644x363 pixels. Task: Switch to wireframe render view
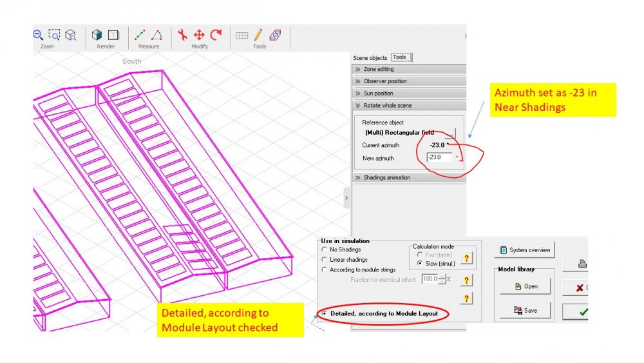tap(113, 35)
